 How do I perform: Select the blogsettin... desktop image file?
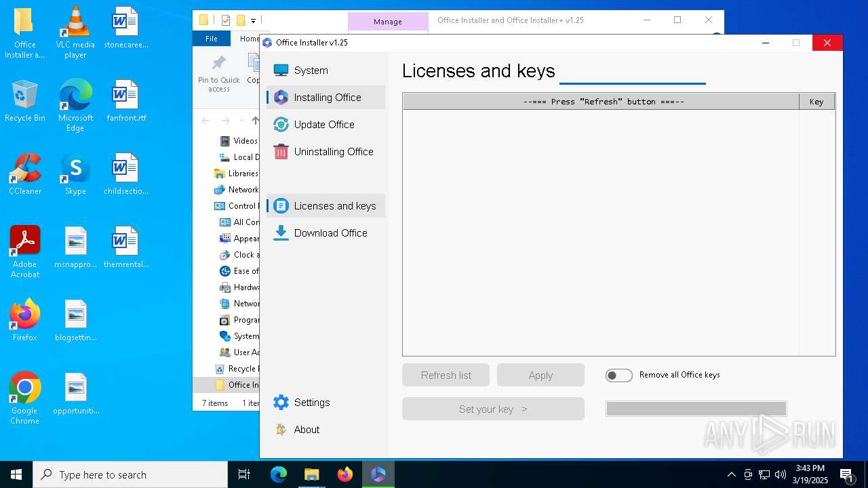75,321
